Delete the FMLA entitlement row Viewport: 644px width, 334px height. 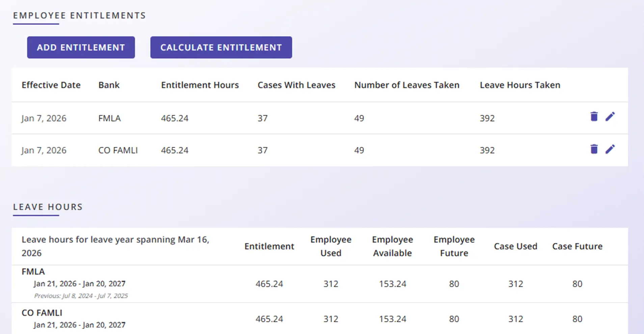pyautogui.click(x=594, y=117)
